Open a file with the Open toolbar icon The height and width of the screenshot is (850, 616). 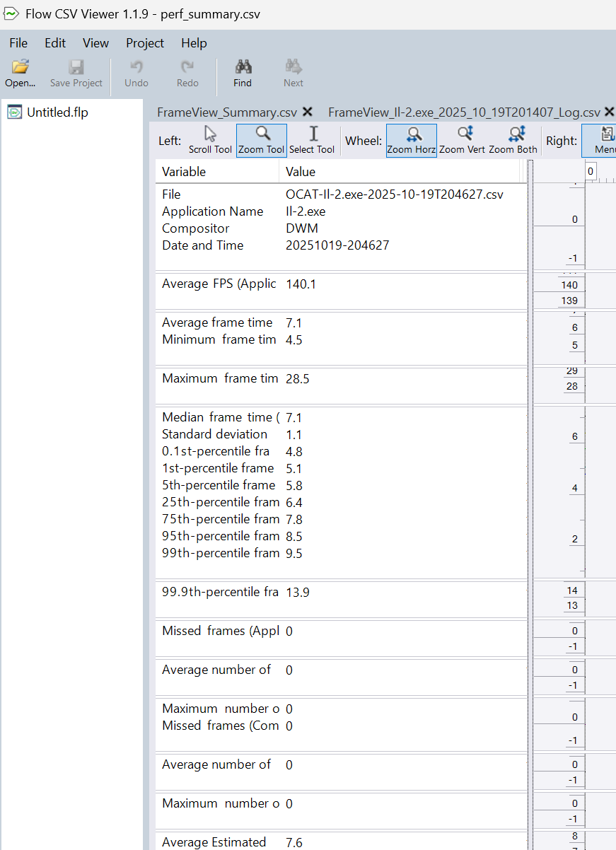point(21,67)
